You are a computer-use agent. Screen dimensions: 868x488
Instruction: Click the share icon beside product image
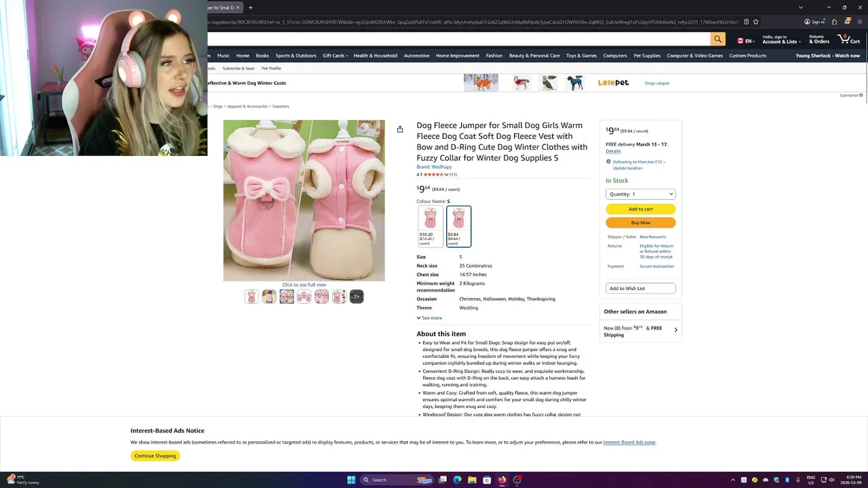400,129
